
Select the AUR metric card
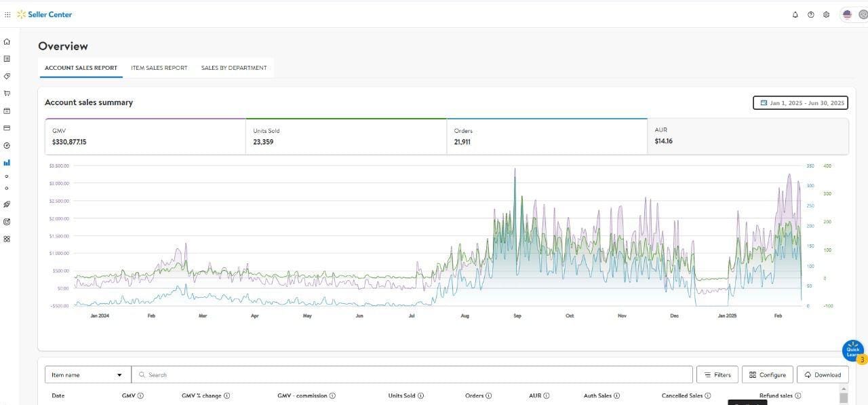click(x=747, y=136)
